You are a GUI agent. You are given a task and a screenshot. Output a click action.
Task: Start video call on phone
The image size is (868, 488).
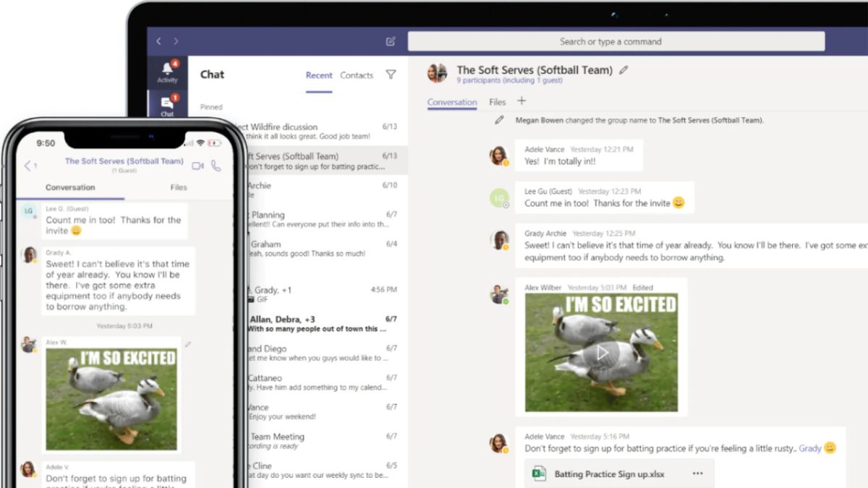tap(197, 166)
